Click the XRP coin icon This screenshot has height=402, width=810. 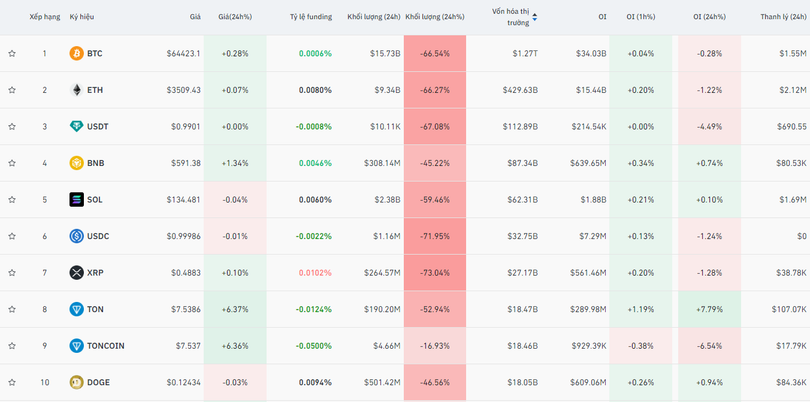click(76, 273)
